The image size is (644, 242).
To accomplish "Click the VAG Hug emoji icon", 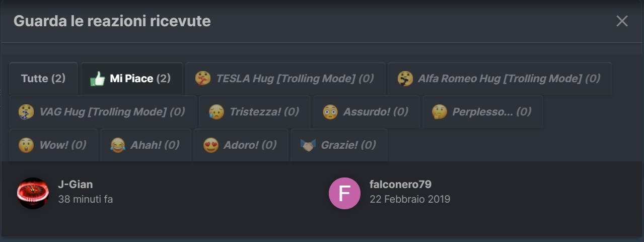I will (26, 111).
